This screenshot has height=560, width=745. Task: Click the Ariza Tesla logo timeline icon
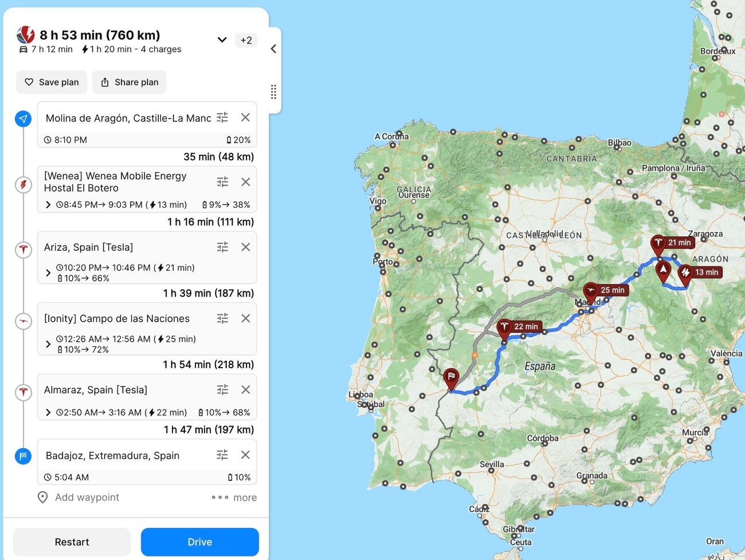[23, 250]
